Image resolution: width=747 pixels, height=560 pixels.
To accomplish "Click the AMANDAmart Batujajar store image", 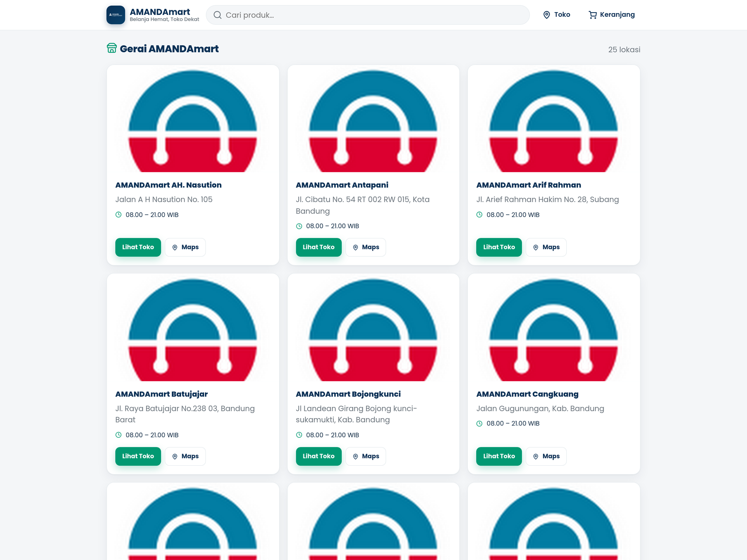I will (x=193, y=328).
